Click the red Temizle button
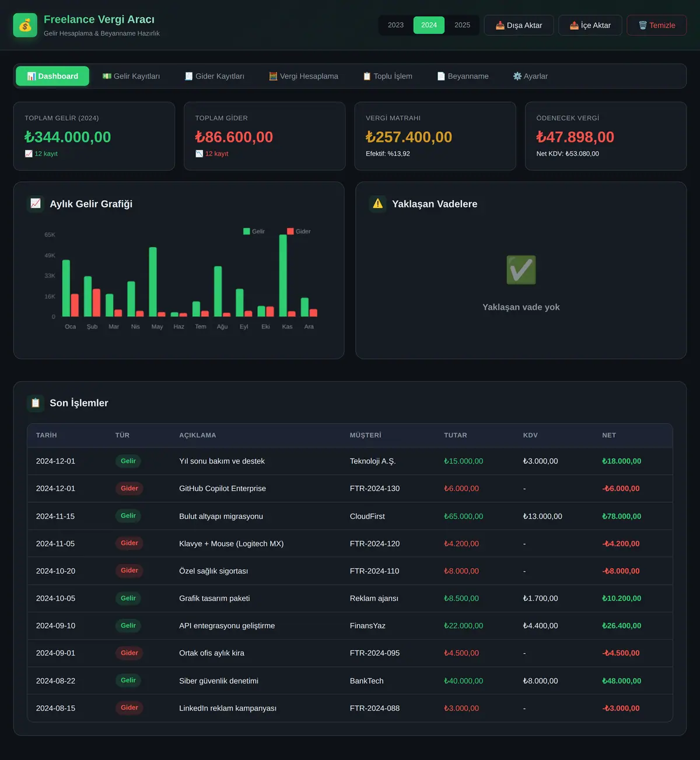Image resolution: width=700 pixels, height=760 pixels. [x=656, y=25]
